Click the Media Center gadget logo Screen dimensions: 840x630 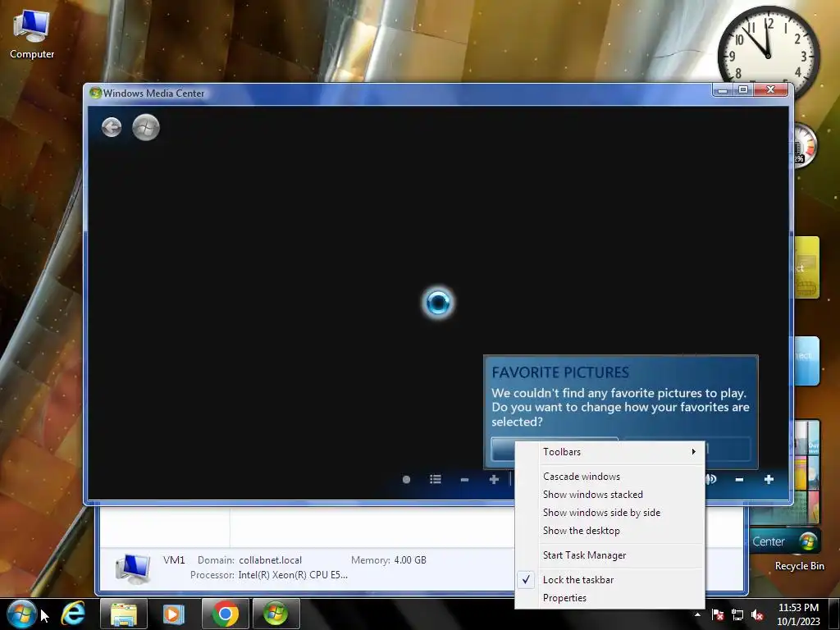[808, 541]
